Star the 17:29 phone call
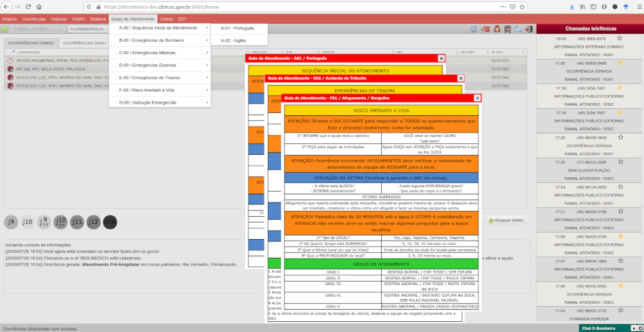This screenshot has width=644, height=332. (x=620, y=137)
